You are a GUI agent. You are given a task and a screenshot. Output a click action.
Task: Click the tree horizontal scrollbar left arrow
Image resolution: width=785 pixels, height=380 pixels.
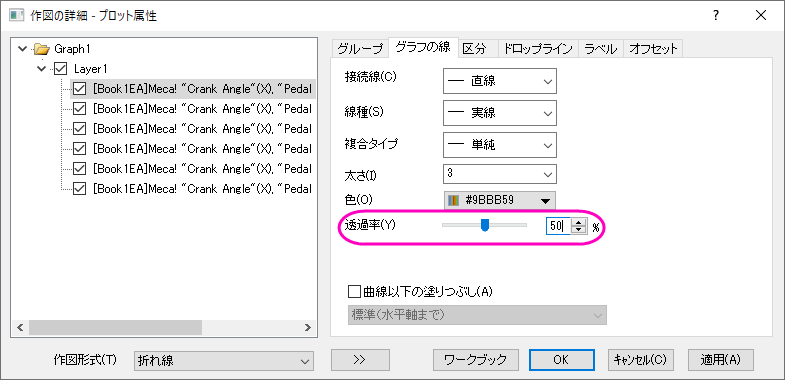point(21,328)
